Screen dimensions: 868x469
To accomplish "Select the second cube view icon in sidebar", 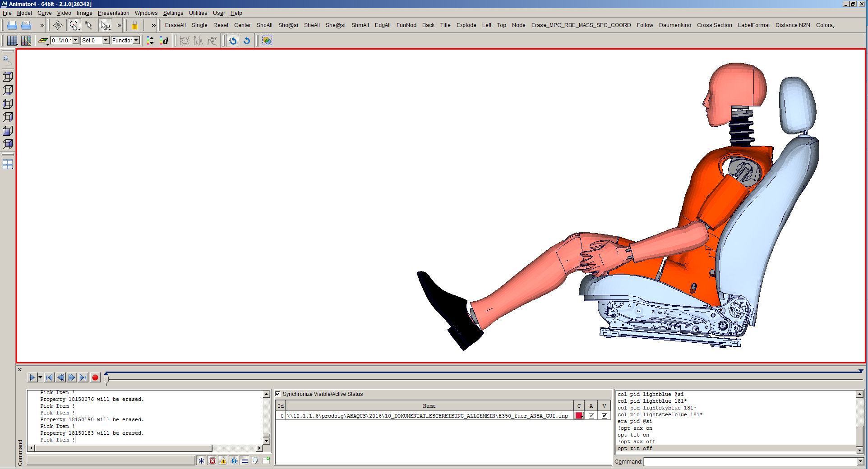I will [x=8, y=90].
